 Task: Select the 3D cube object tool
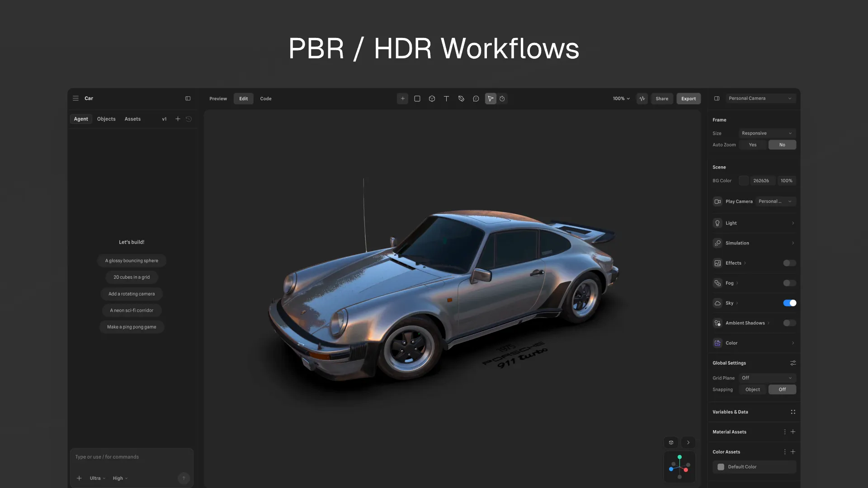(x=432, y=99)
